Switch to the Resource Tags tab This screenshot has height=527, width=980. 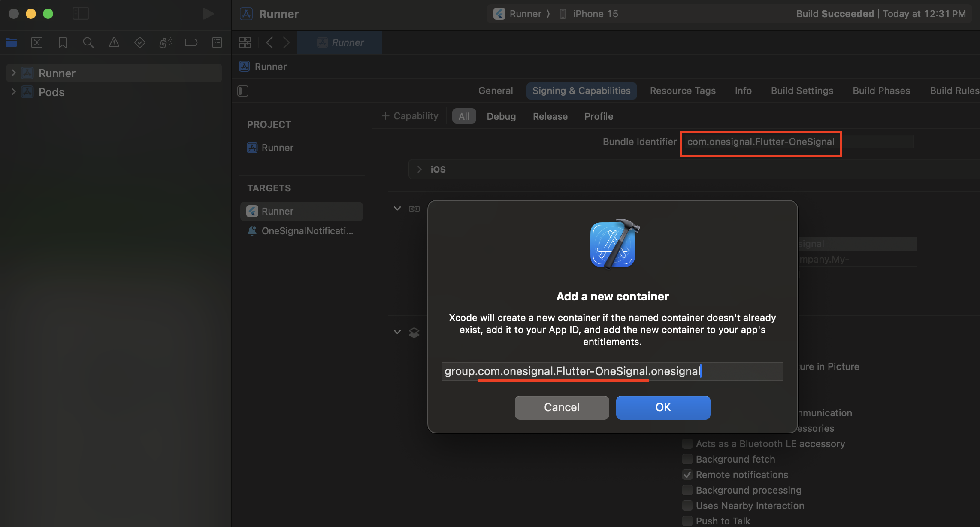pos(683,91)
